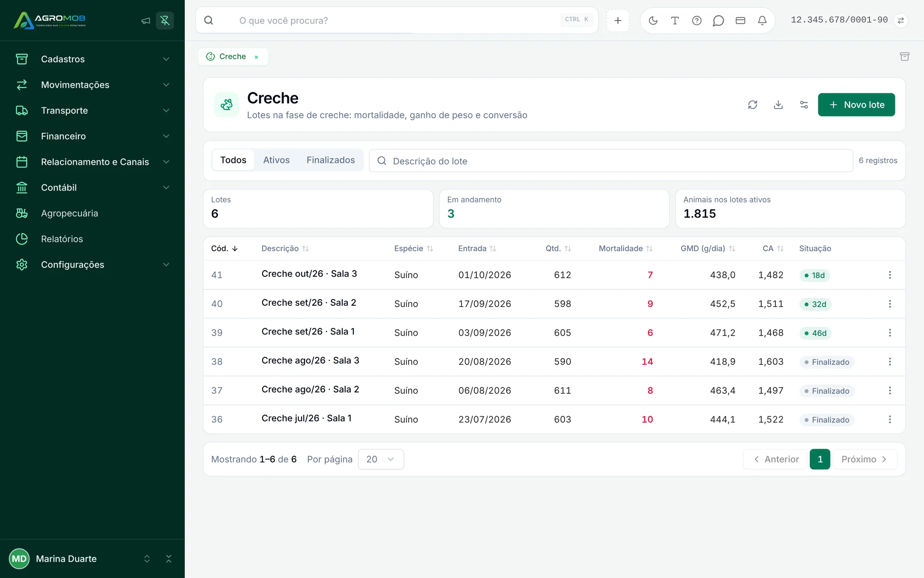Sort by GMD (g/dia) column
The width and height of the screenshot is (924, 578).
point(708,248)
